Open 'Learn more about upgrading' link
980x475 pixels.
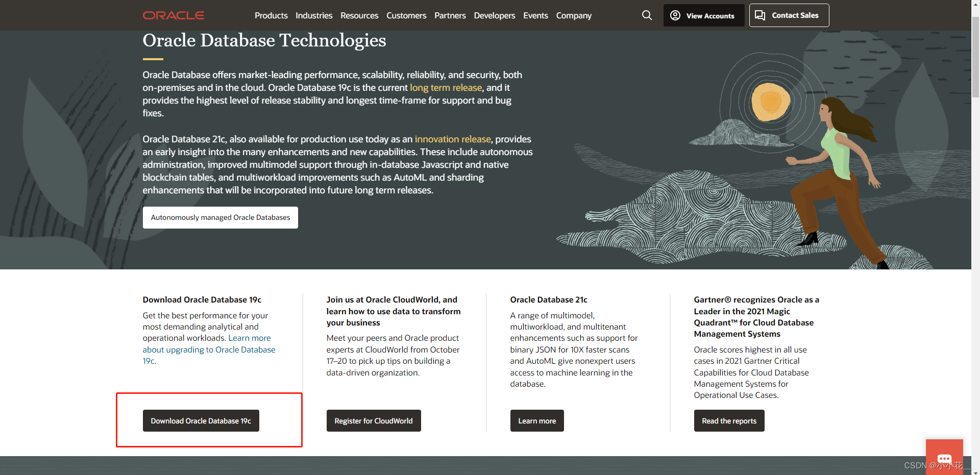(209, 349)
